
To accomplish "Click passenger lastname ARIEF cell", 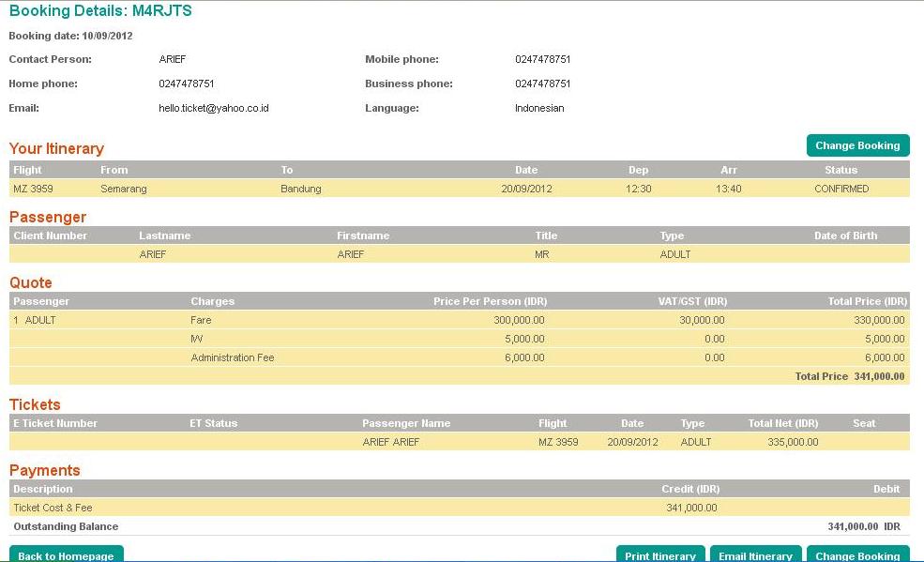I will 153,254.
